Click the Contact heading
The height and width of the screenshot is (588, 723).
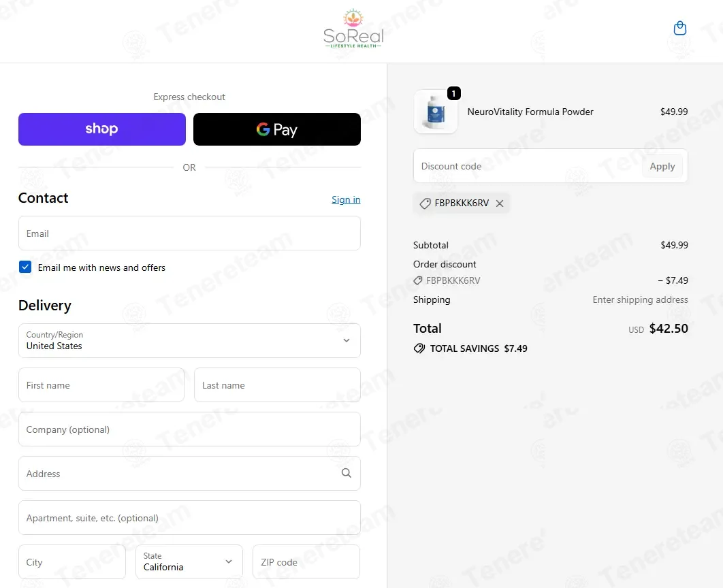pos(44,197)
